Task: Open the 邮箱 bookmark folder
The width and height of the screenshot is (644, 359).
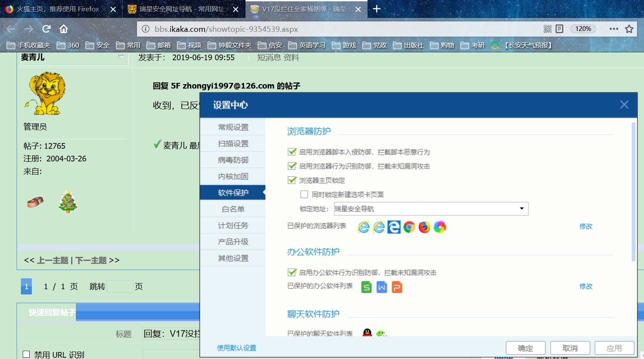Action: [159, 45]
